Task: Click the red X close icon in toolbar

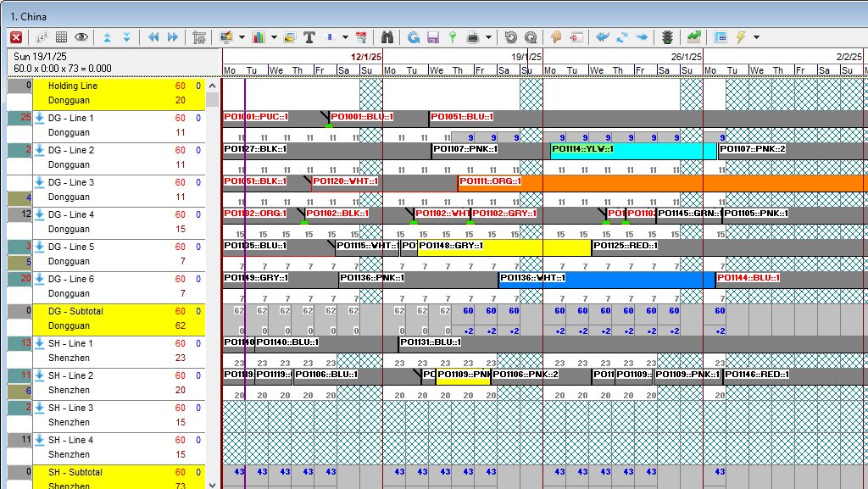Action: click(16, 37)
